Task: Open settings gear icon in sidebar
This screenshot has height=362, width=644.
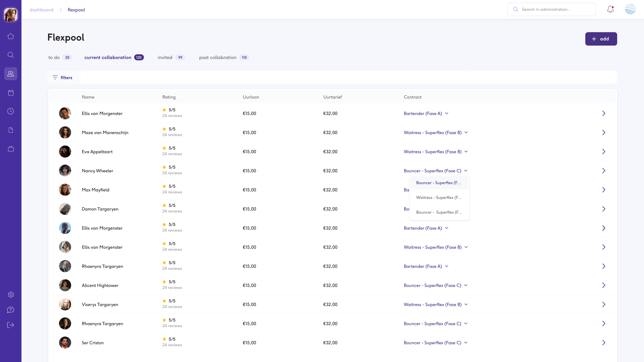Action: (11, 295)
